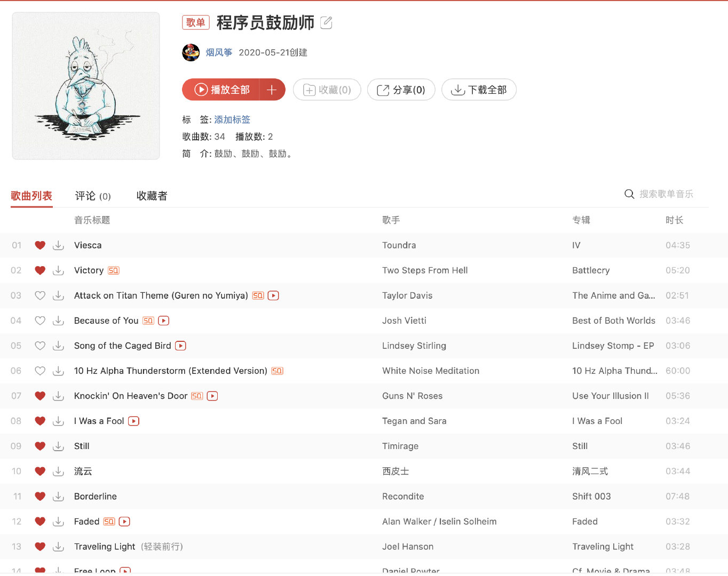This screenshot has width=728, height=576.
Task: Switch to the 收藏者 tab
Action: point(152,196)
